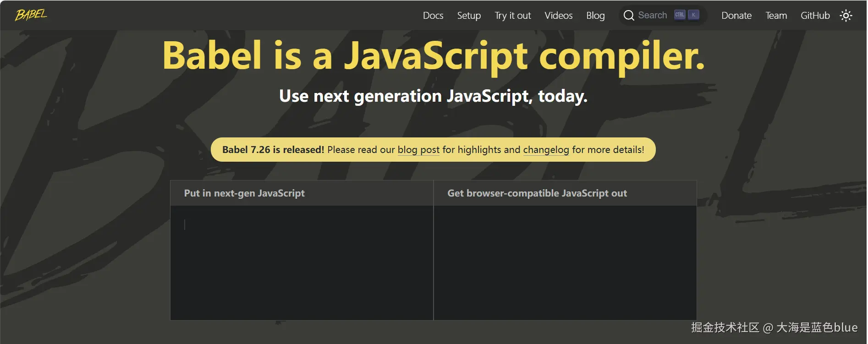Image resolution: width=868 pixels, height=344 pixels.
Task: Click the Babel logo in navbar
Action: [x=31, y=15]
